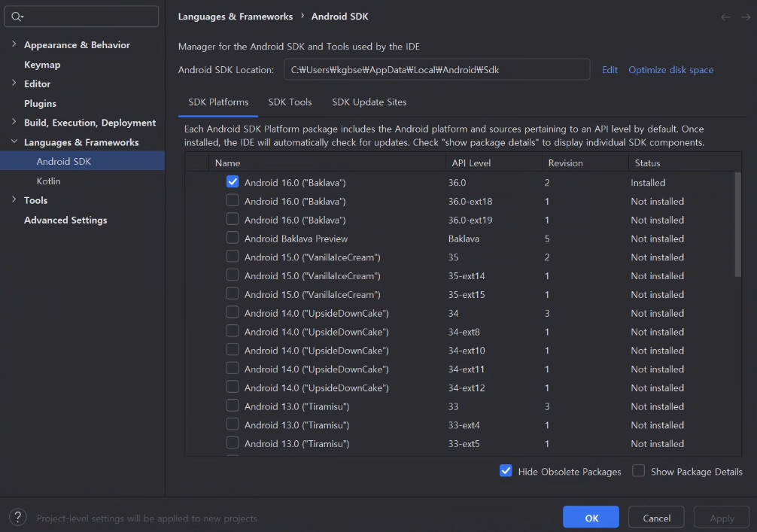This screenshot has width=757, height=532.
Task: Focus the settings search field
Action: [81, 17]
